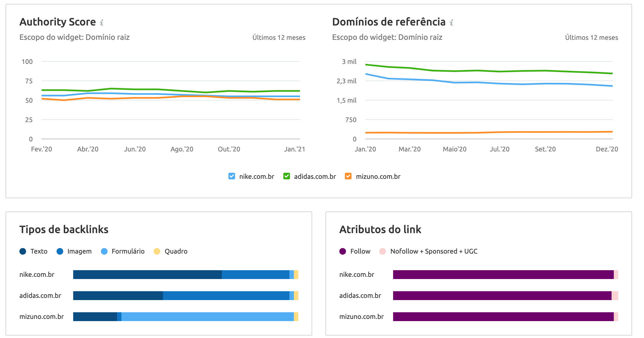This screenshot has width=644, height=338.
Task: Toggle the adidas.com.br legend checkbox
Action: (287, 176)
